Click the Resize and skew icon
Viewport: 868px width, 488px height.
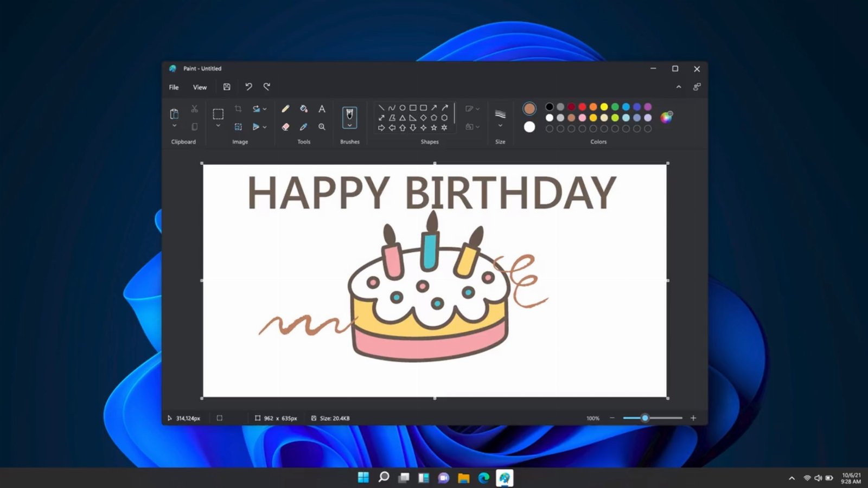tap(238, 127)
